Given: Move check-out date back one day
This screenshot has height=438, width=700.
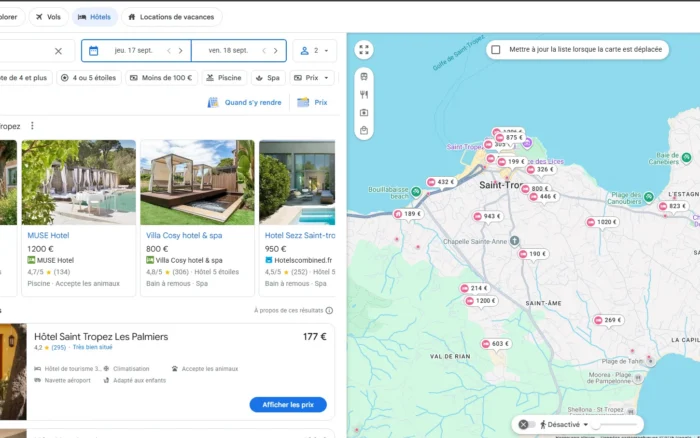Looking at the screenshot, I should click(264, 51).
